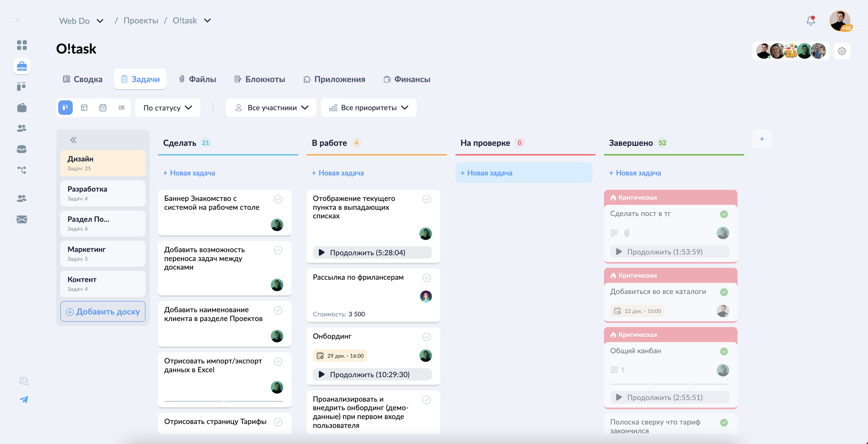Open the «Все приоритеты» filter dropdown
Screen dimensions: 868x444
click(368, 108)
